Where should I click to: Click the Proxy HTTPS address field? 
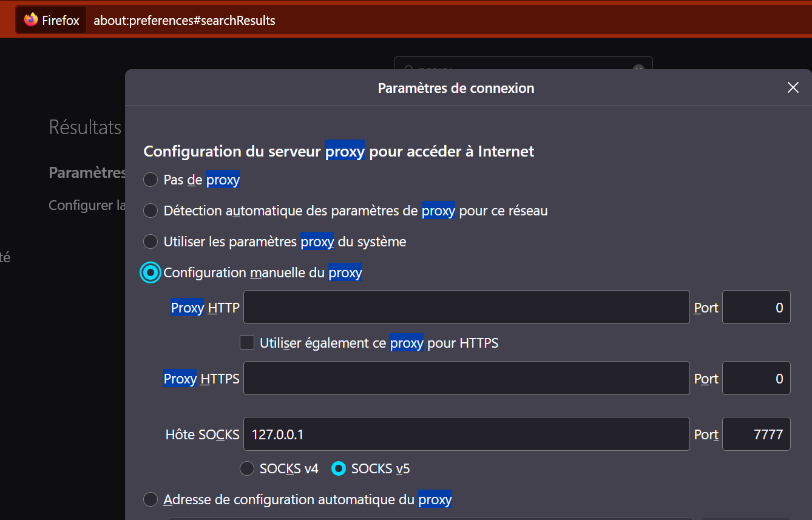coord(466,379)
